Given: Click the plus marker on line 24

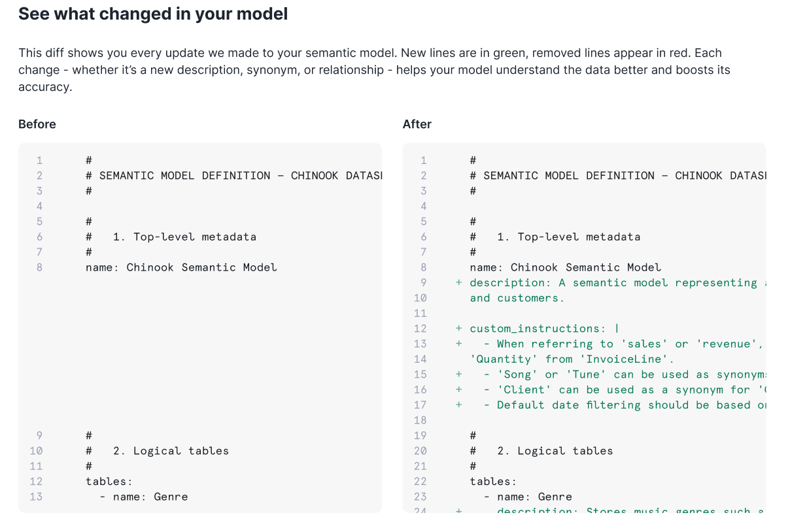Looking at the screenshot, I should pos(458,511).
